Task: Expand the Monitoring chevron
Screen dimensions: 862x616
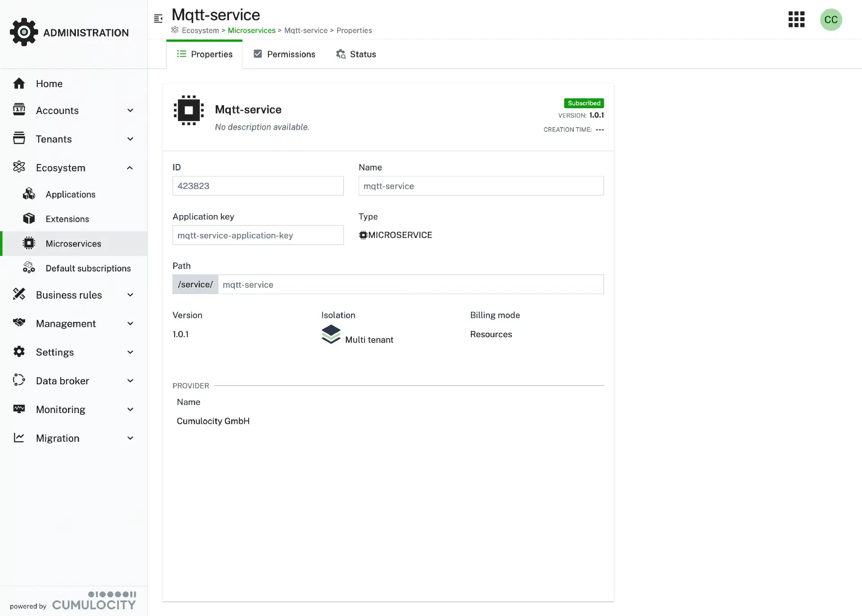Action: 130,409
